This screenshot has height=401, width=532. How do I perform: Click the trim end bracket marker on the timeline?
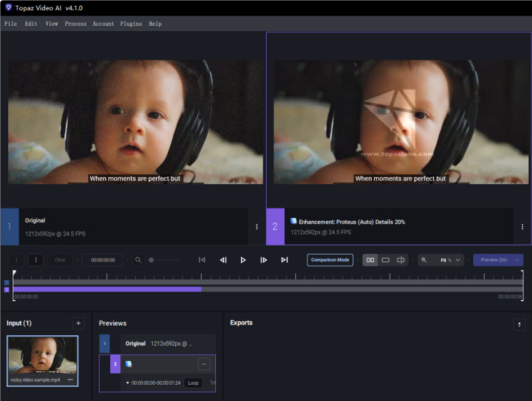522,285
